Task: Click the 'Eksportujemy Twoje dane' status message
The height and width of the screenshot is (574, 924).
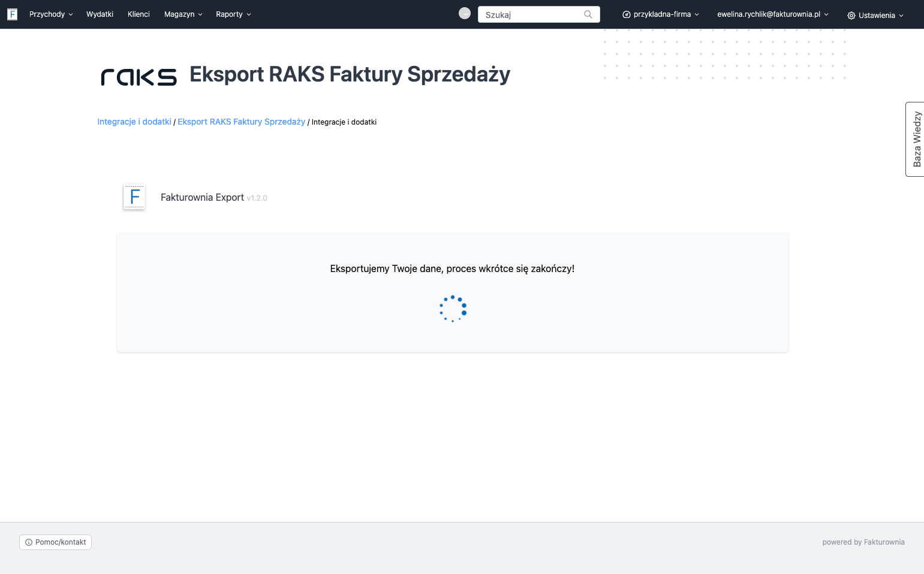Action: click(452, 268)
